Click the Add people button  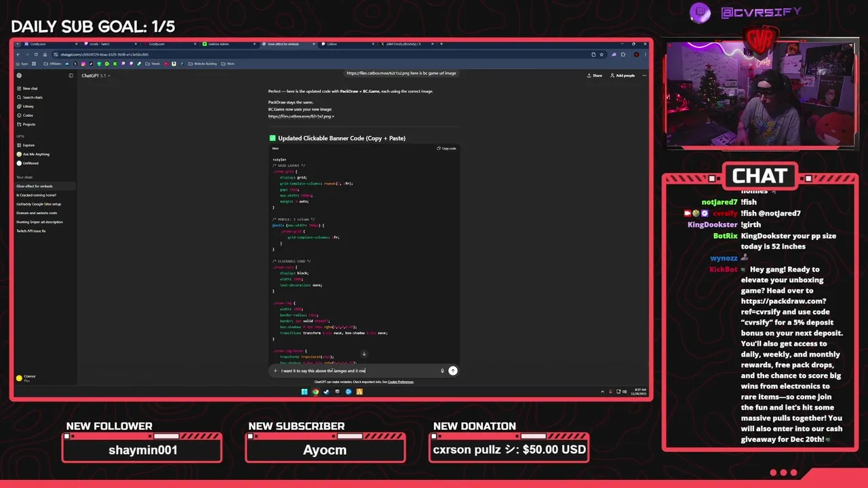623,75
